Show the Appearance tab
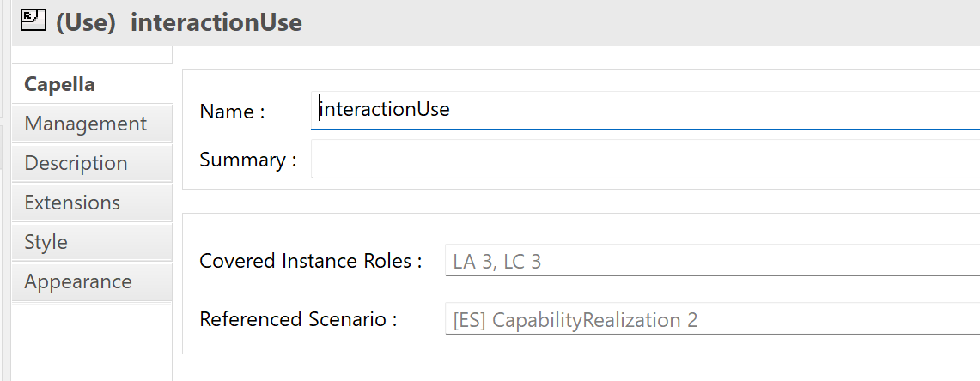The height and width of the screenshot is (381, 980). click(78, 281)
